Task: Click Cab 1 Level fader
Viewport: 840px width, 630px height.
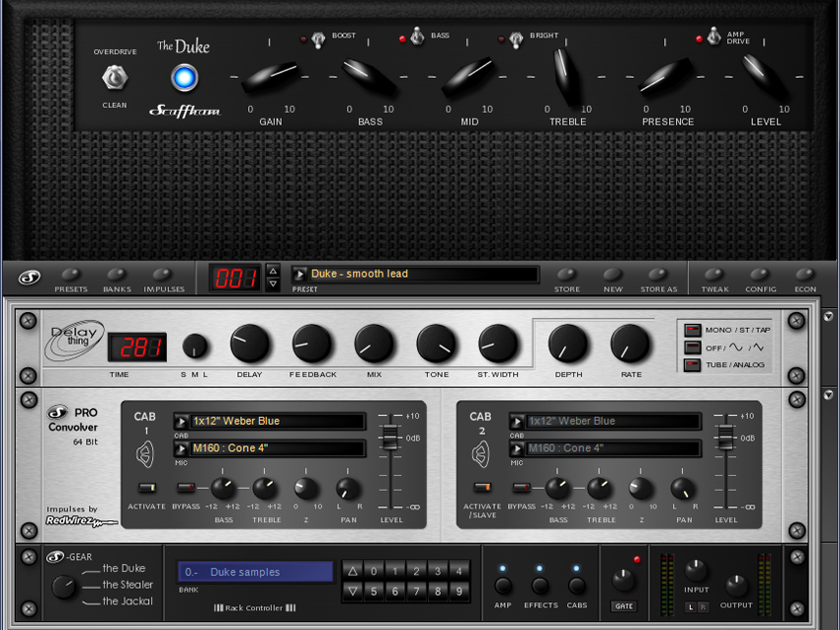Action: click(390, 436)
